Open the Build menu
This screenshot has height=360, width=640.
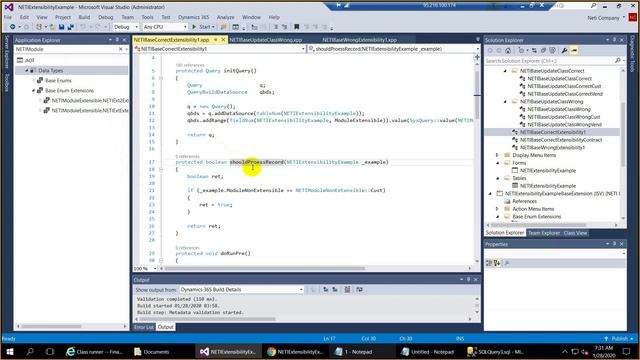point(84,17)
